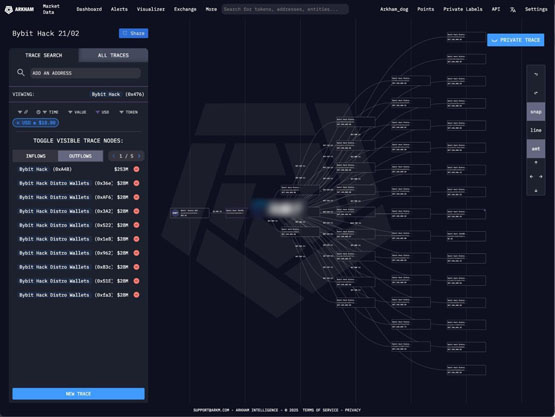Switch to the All Traces tab

coord(113,55)
